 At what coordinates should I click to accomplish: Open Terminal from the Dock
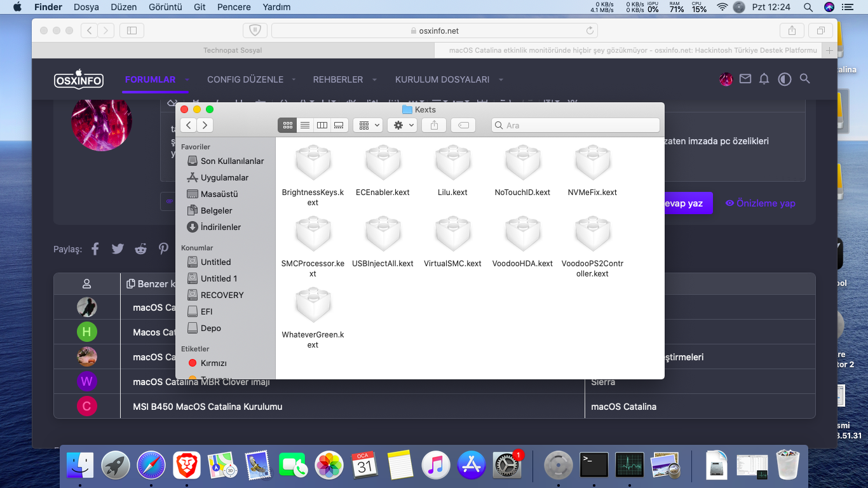coord(593,465)
